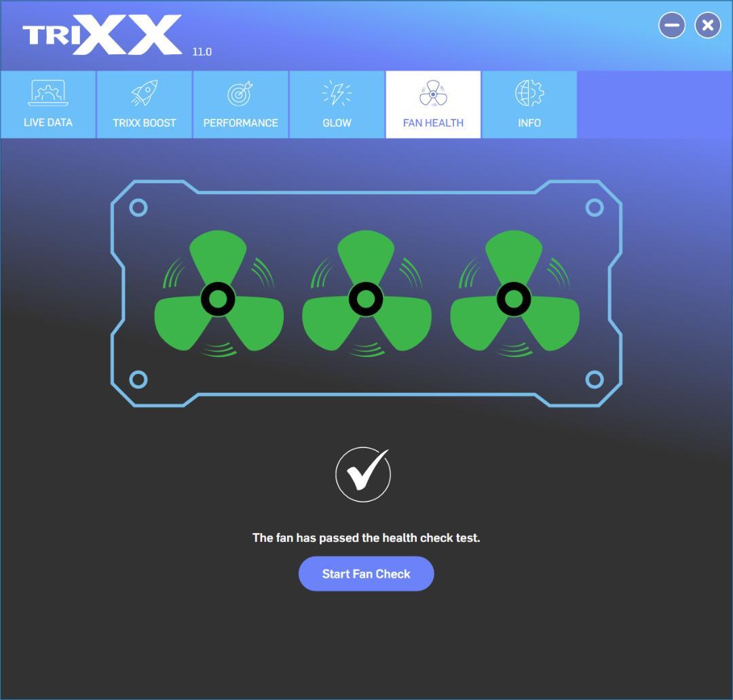Open the Live Data tab

click(x=48, y=105)
